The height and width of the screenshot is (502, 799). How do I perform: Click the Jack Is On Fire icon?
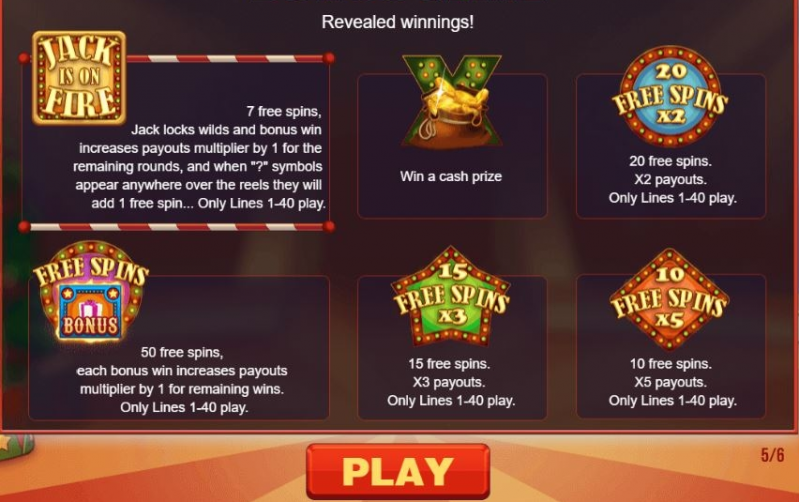[x=79, y=78]
